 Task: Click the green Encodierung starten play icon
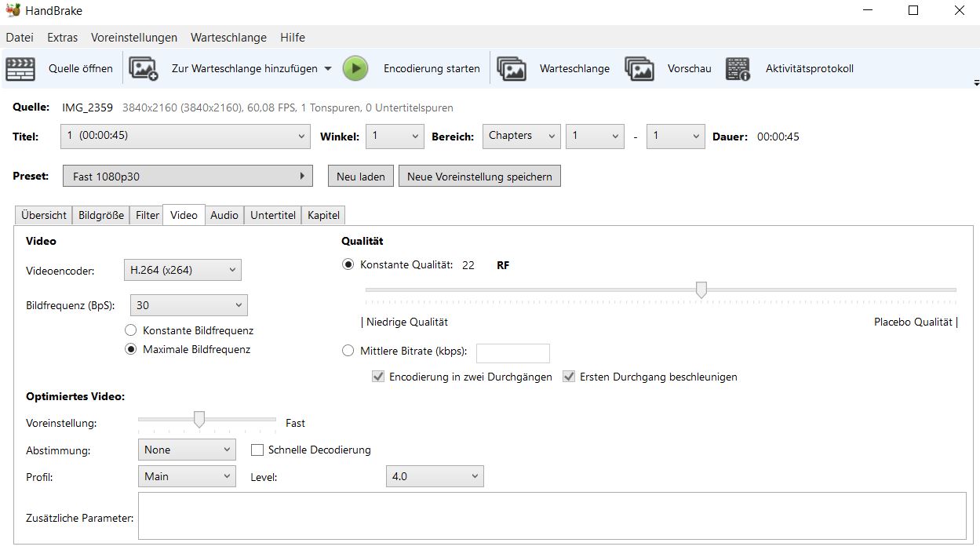click(355, 68)
